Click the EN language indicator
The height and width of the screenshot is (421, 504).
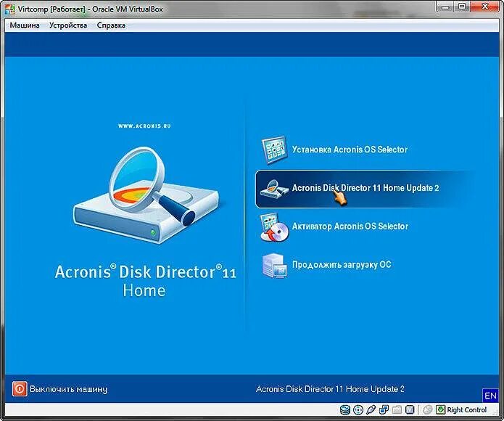(x=490, y=396)
